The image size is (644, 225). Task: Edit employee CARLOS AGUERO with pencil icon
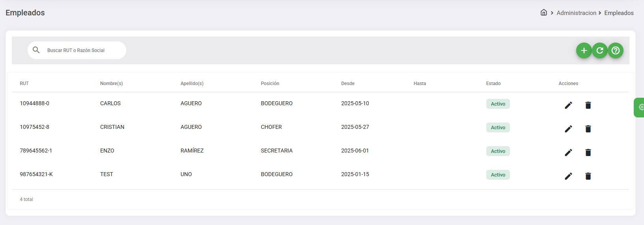[x=568, y=105]
